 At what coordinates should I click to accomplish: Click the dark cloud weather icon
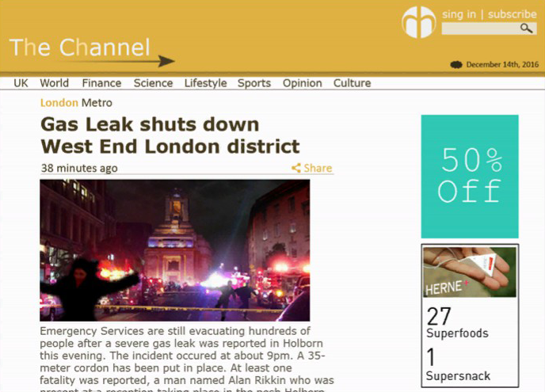click(456, 65)
